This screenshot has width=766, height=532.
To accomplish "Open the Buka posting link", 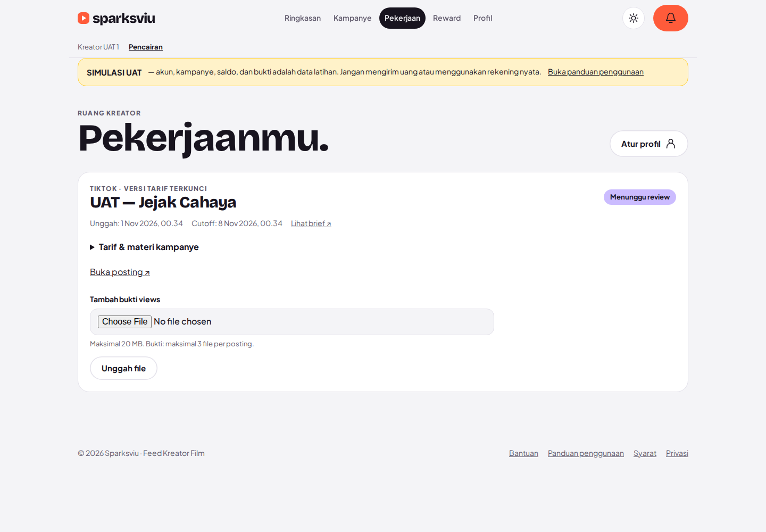I will (120, 272).
